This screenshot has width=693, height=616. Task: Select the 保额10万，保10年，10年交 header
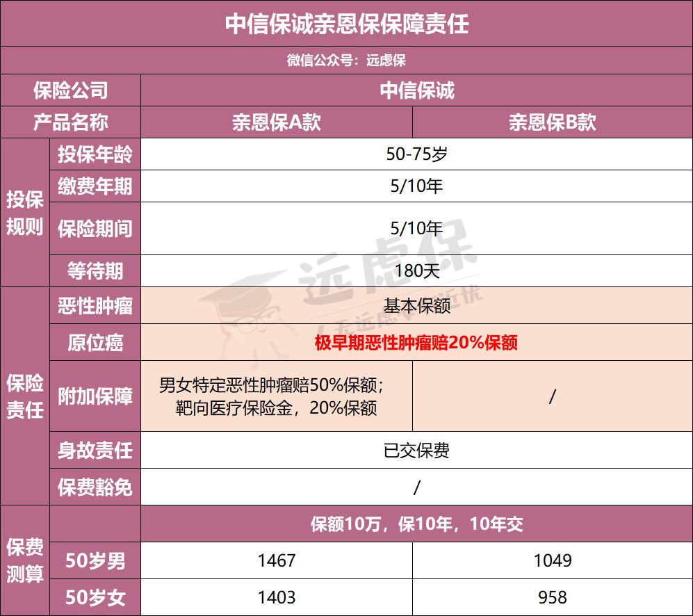coord(416,525)
